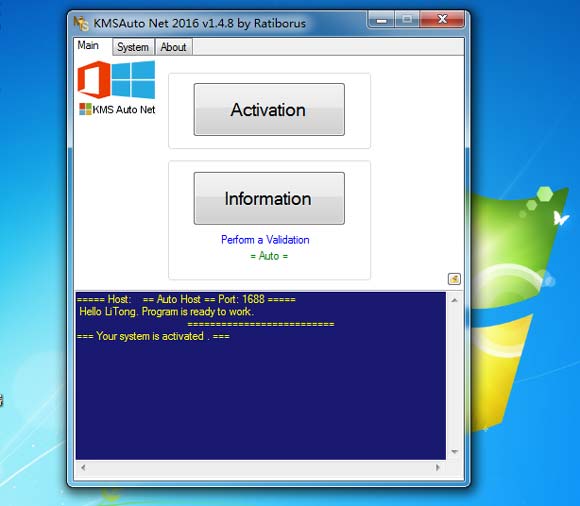Click the "Your system is activated" log line
580x506 pixels.
click(153, 336)
